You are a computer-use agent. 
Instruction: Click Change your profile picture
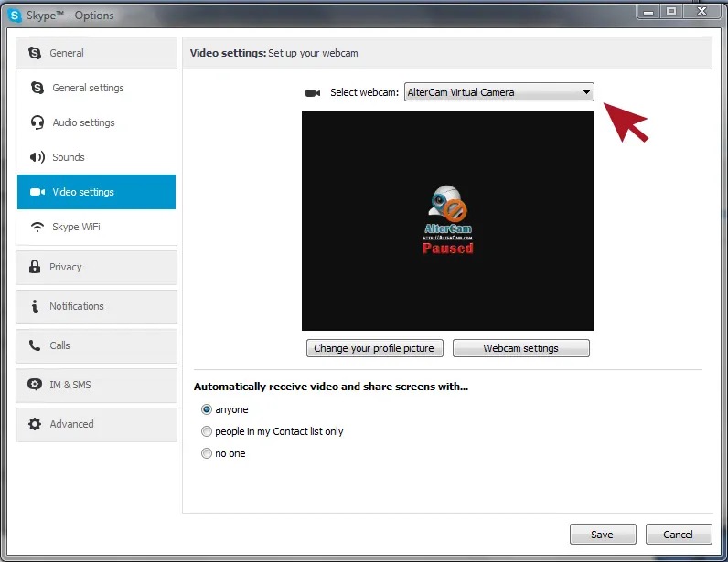click(x=375, y=348)
